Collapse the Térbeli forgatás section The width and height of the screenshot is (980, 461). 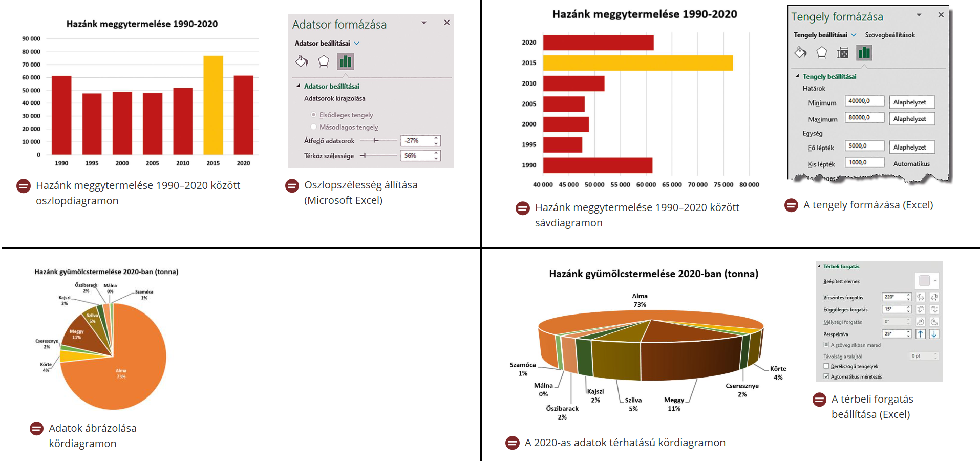[820, 266]
